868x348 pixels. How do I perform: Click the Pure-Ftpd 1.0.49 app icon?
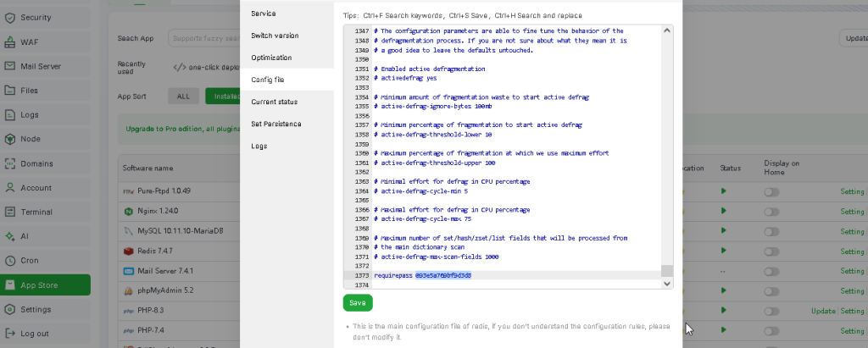click(x=128, y=191)
